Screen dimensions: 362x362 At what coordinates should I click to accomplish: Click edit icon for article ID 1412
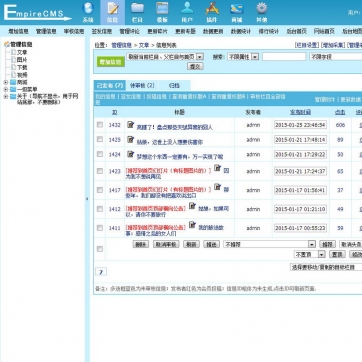pos(192,206)
